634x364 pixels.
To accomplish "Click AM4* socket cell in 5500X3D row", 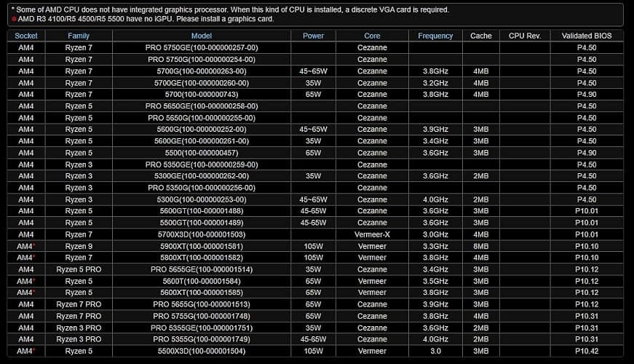I will coord(26,351).
